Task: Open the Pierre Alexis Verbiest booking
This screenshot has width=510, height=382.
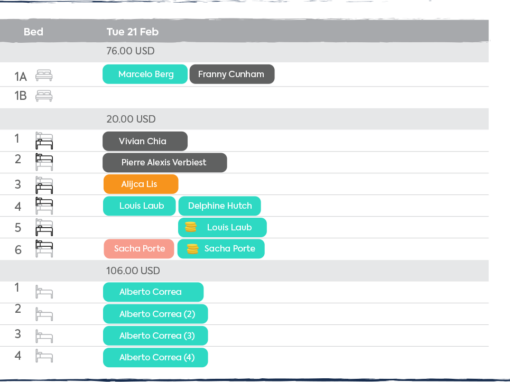Action: click(x=165, y=162)
